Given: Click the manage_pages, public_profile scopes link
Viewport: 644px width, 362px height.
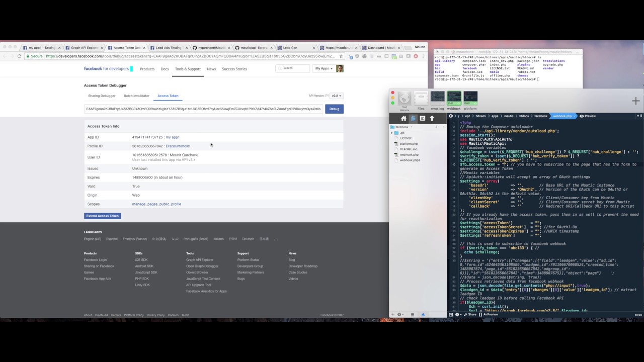Looking at the screenshot, I should (x=156, y=204).
